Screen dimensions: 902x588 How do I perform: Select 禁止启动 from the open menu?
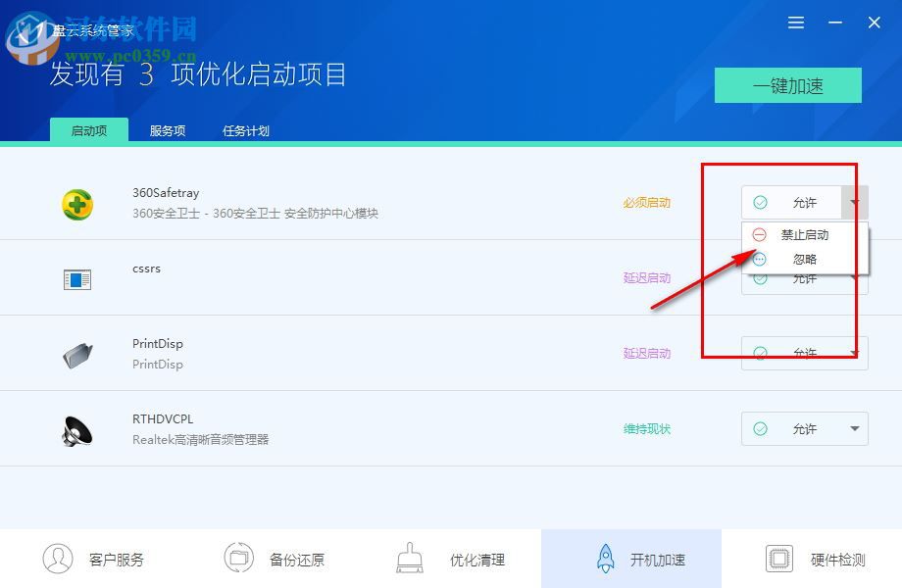tap(804, 234)
